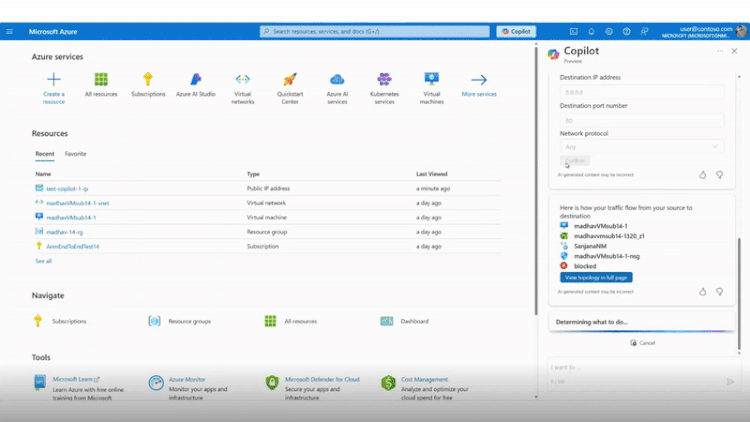Open test-copilot-1-ip resource
Image resolution: width=750 pixels, height=422 pixels.
(x=67, y=189)
